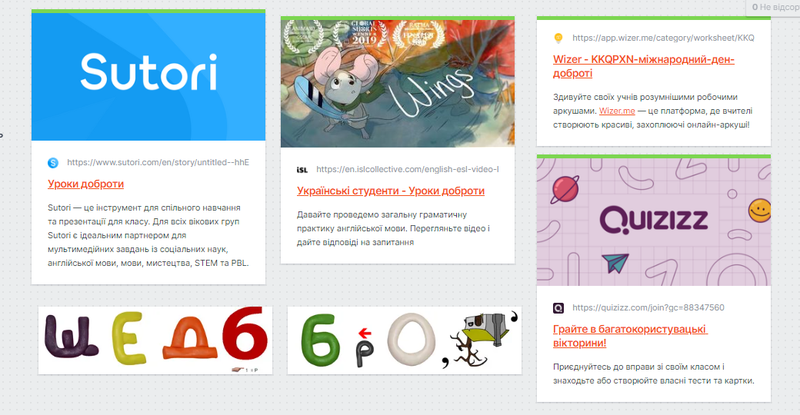
Task: Follow the inline Wizer.me link in description
Action: tap(617, 111)
